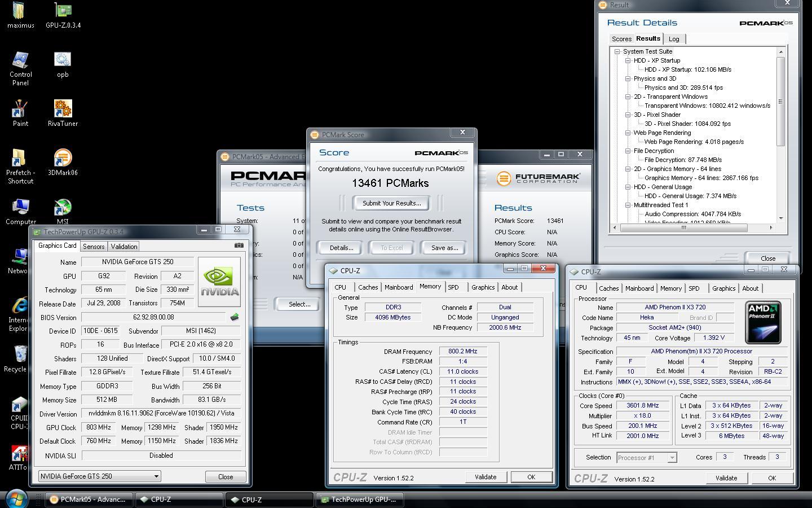Collapse the 2D - Transparent Windows node

628,97
